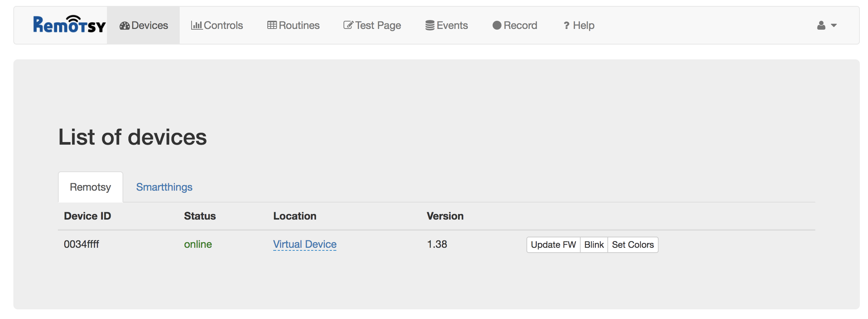The image size is (868, 319).
Task: Click the online status text
Action: tap(198, 244)
